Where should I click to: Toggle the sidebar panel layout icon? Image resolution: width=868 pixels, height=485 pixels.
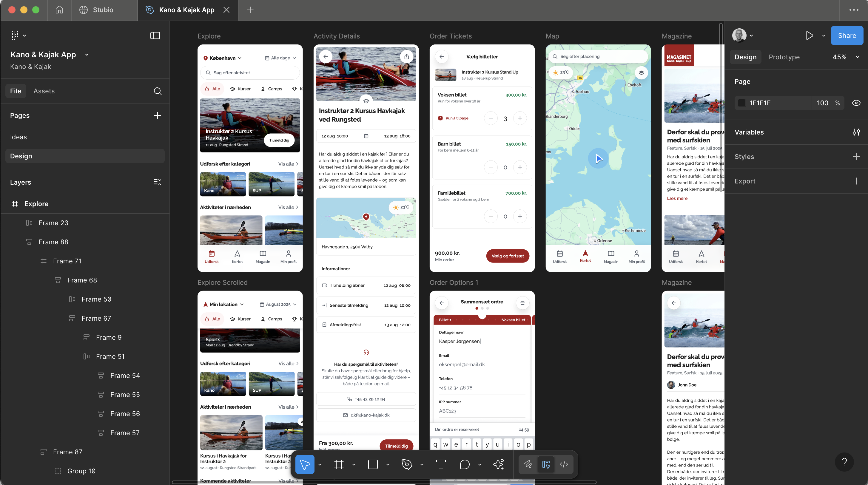point(155,36)
